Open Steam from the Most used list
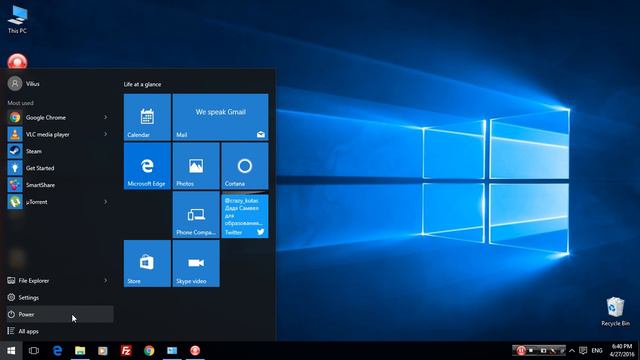The width and height of the screenshot is (640, 360). coord(60,151)
